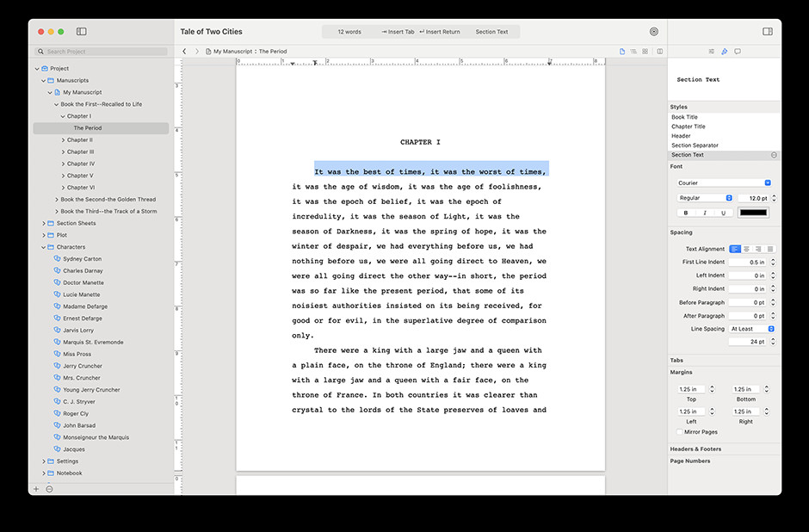This screenshot has width=809, height=532.
Task: Select The Period in the project tree
Action: click(x=102, y=128)
